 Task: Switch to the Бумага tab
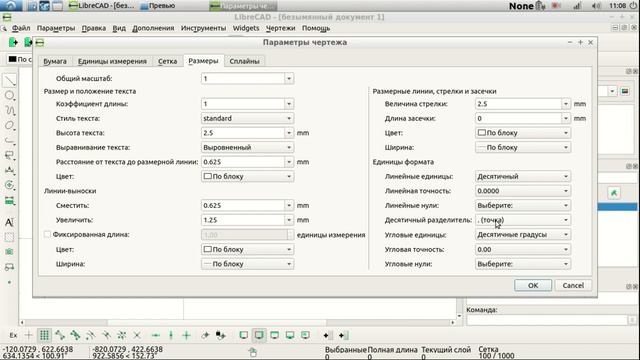click(55, 61)
